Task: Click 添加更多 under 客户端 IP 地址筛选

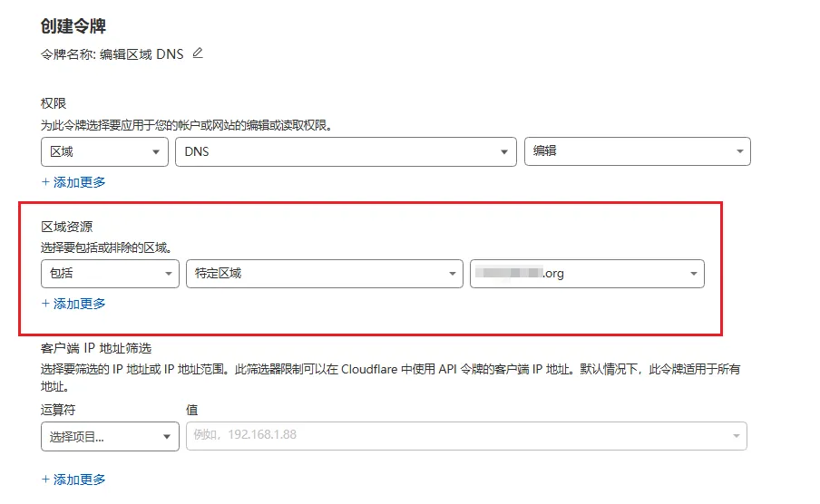Action: 73,479
